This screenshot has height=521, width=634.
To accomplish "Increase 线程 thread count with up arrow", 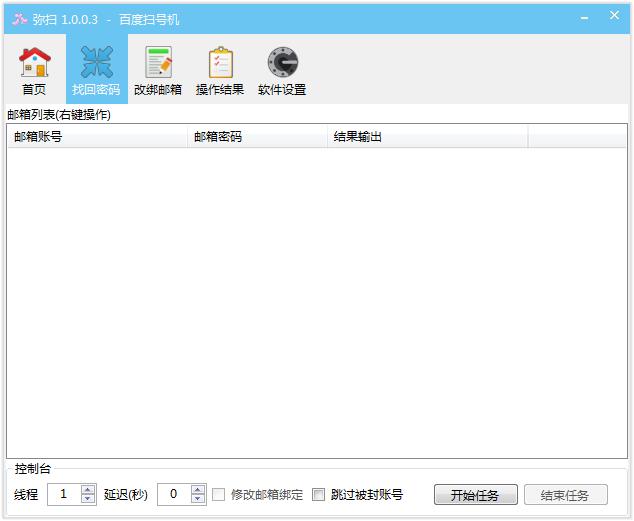I will click(x=88, y=489).
